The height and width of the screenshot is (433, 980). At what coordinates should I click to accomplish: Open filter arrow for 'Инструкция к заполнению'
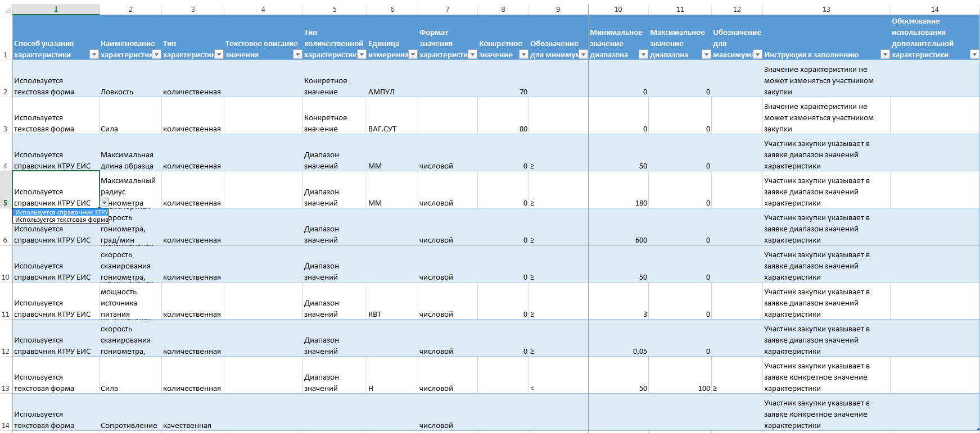click(885, 54)
